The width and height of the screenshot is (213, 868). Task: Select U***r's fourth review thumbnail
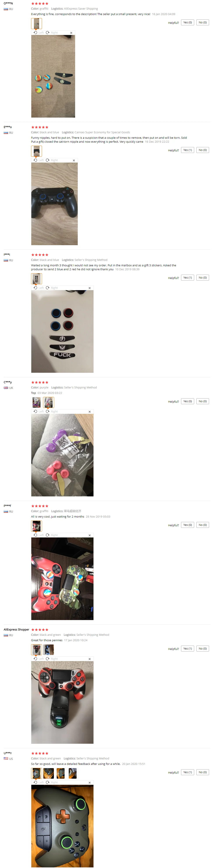pos(73,773)
